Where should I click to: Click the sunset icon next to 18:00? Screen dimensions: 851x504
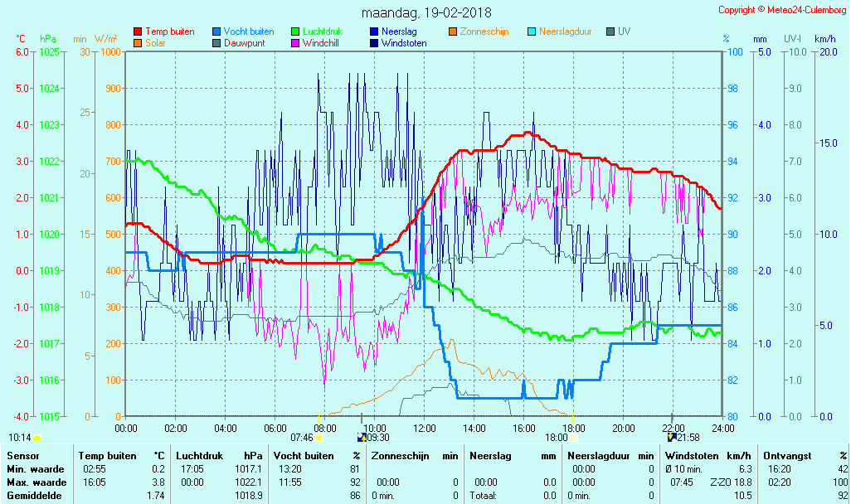pos(572,437)
